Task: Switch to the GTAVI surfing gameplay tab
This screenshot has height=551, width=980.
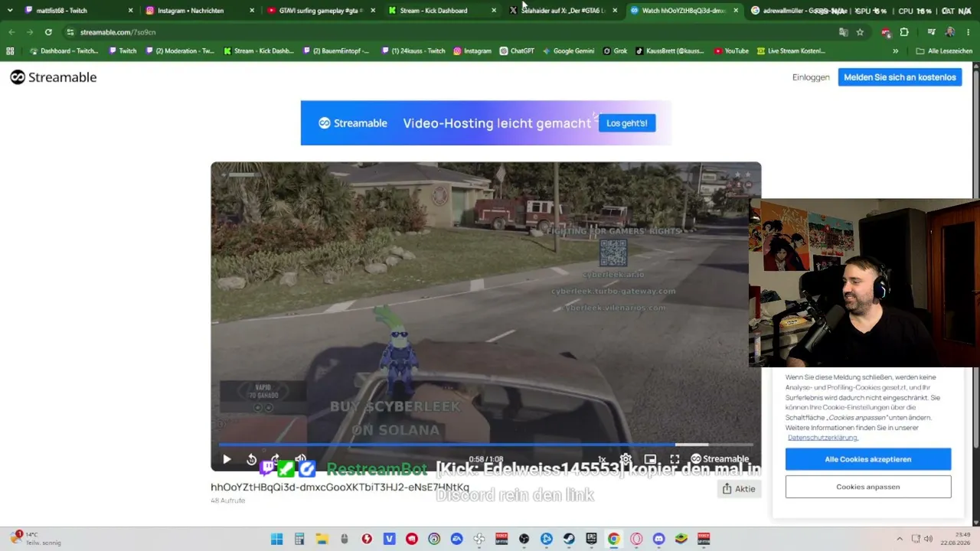Action: tap(322, 11)
